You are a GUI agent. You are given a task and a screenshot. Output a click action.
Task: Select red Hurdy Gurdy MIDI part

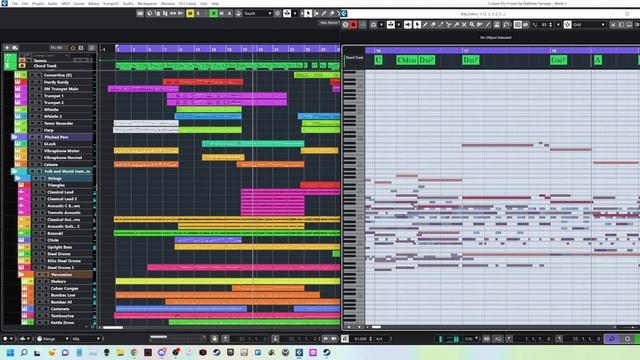click(203, 82)
